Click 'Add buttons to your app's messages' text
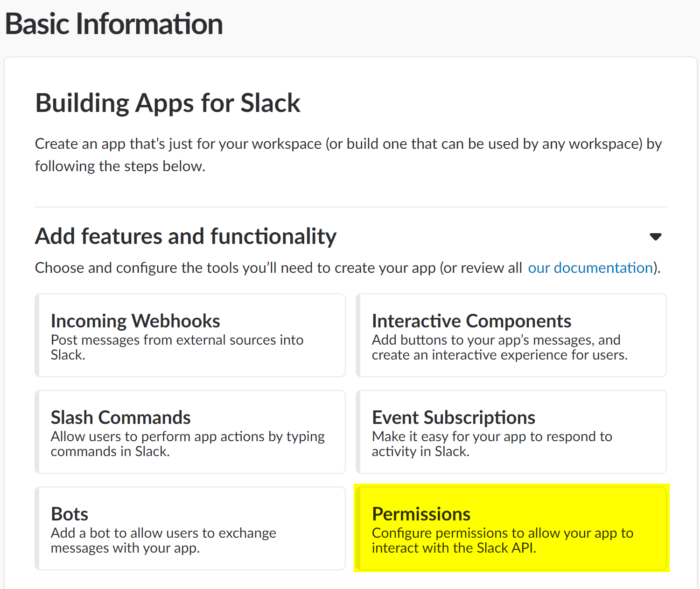The height and width of the screenshot is (589, 700). click(x=496, y=340)
